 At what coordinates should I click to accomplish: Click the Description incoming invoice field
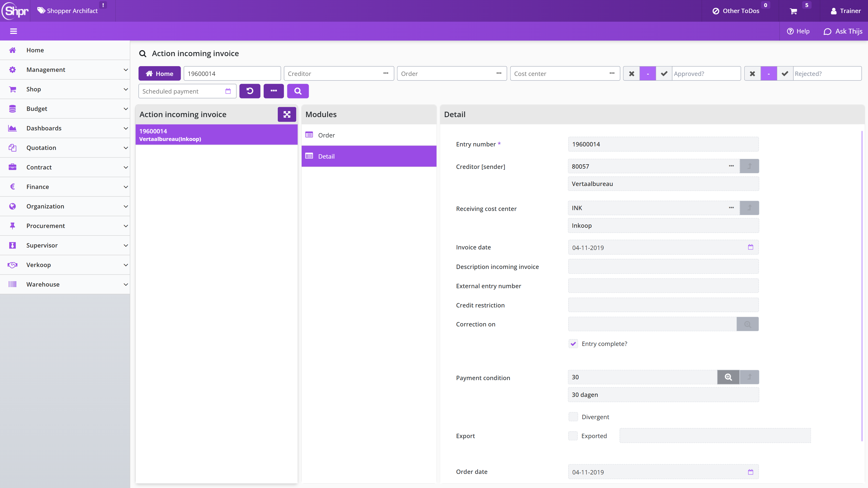pyautogui.click(x=663, y=267)
